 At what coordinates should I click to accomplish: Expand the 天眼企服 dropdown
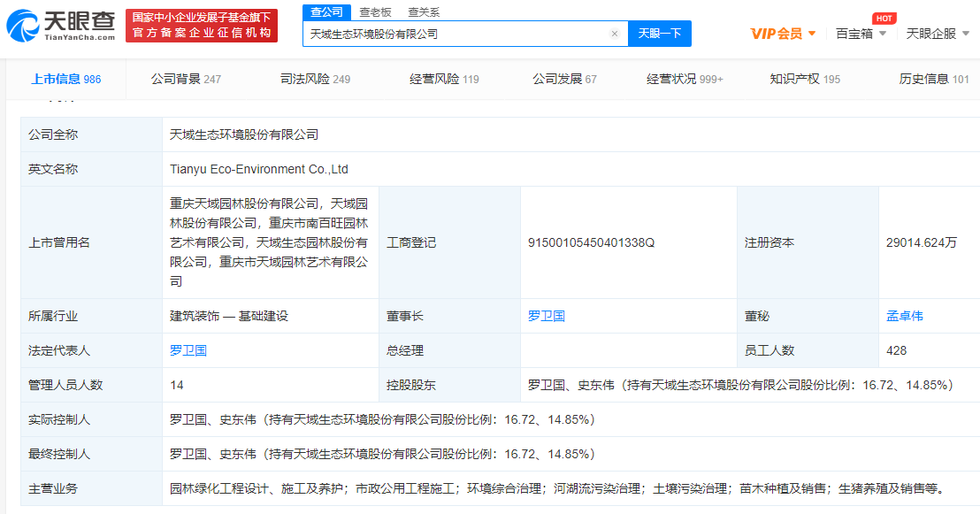pos(938,34)
